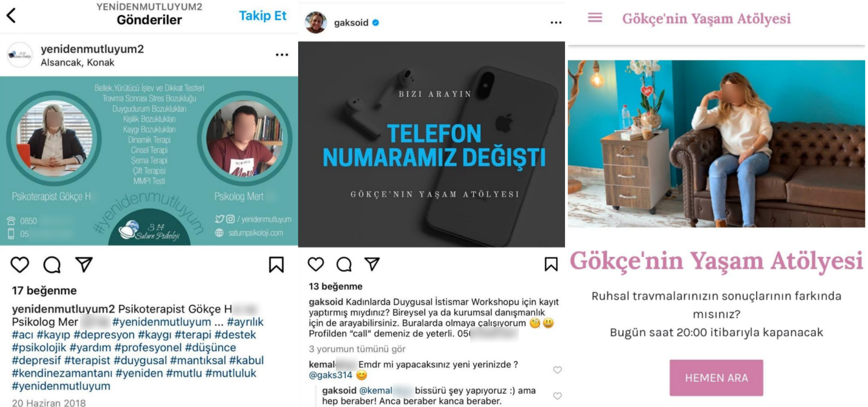Open gaksoid profile picture avatar
Viewport: 868px width, 407px height.
point(316,23)
